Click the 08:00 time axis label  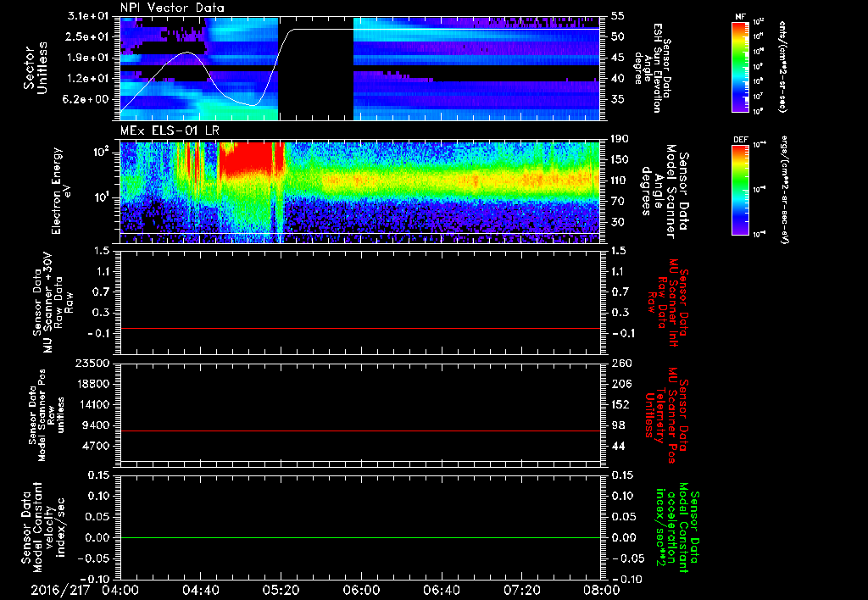pyautogui.click(x=602, y=590)
